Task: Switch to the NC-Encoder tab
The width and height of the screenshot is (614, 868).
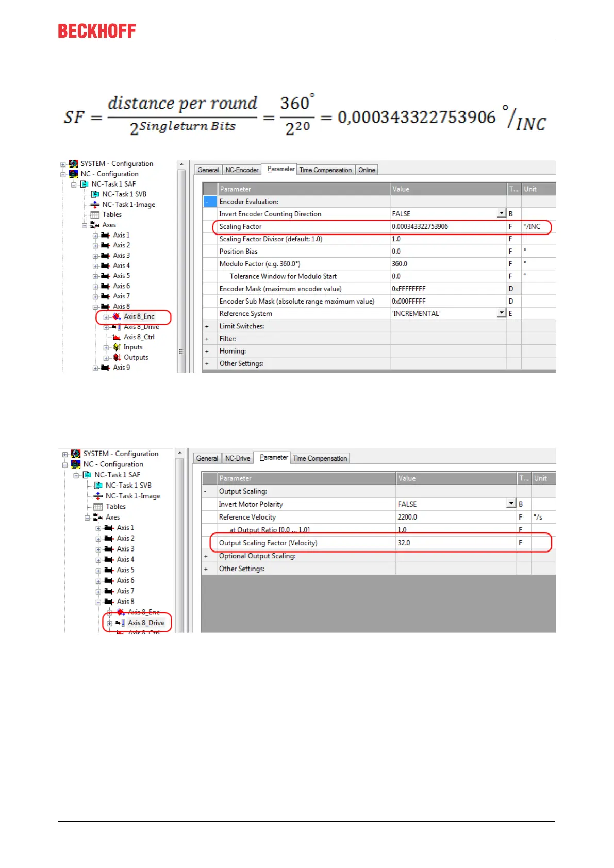Action: [242, 170]
